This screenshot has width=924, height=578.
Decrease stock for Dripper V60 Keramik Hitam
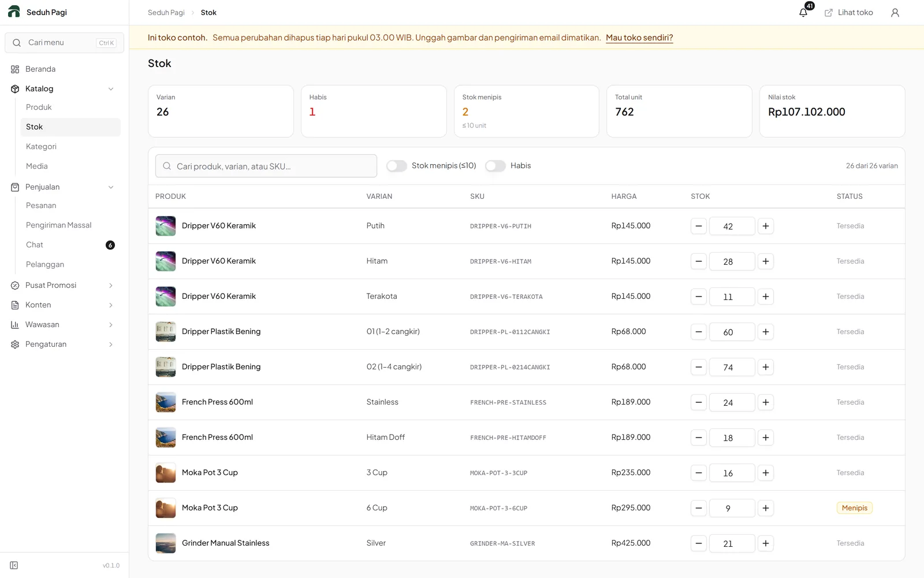(699, 261)
